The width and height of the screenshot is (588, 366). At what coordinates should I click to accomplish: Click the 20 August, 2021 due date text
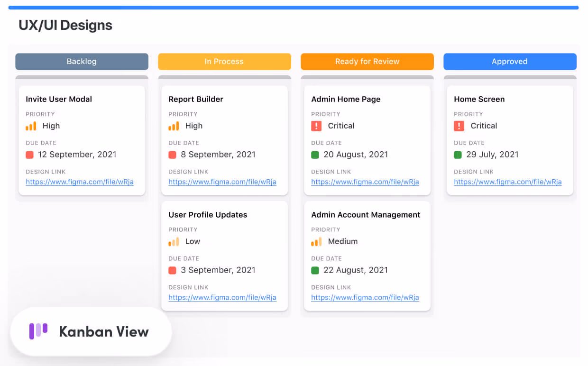pyautogui.click(x=356, y=155)
